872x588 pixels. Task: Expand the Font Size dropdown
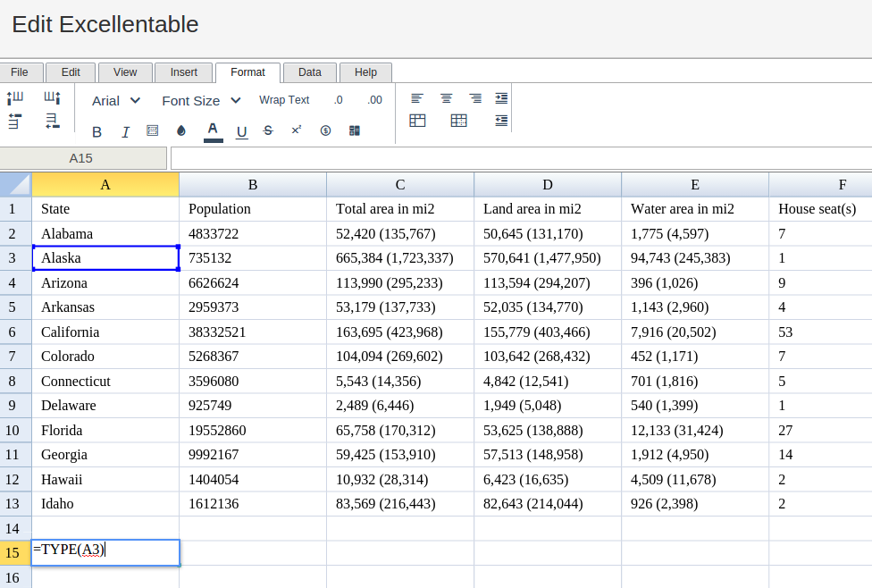point(201,100)
